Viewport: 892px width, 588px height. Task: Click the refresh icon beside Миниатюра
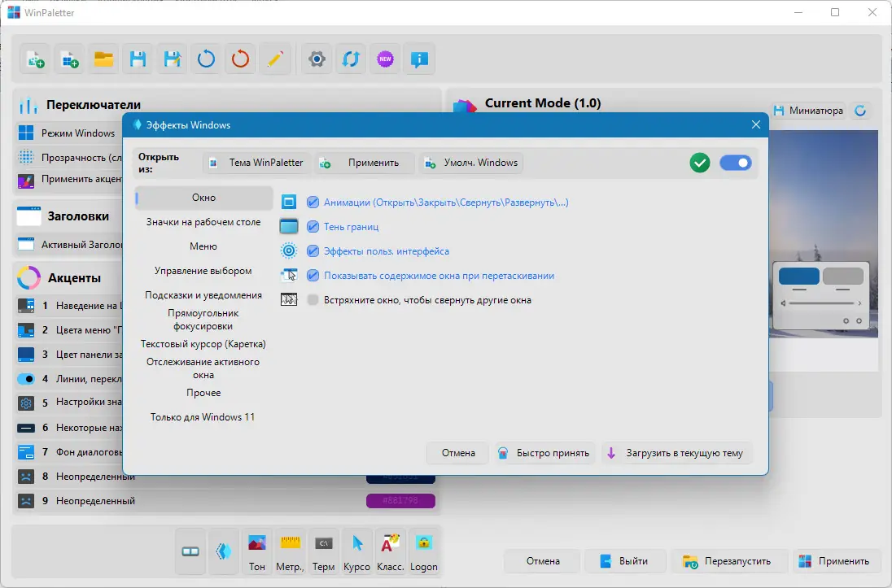tap(860, 111)
